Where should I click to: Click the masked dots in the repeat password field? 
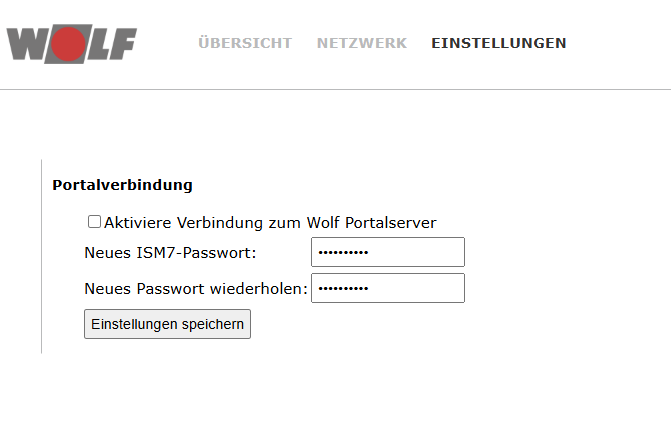pos(343,289)
